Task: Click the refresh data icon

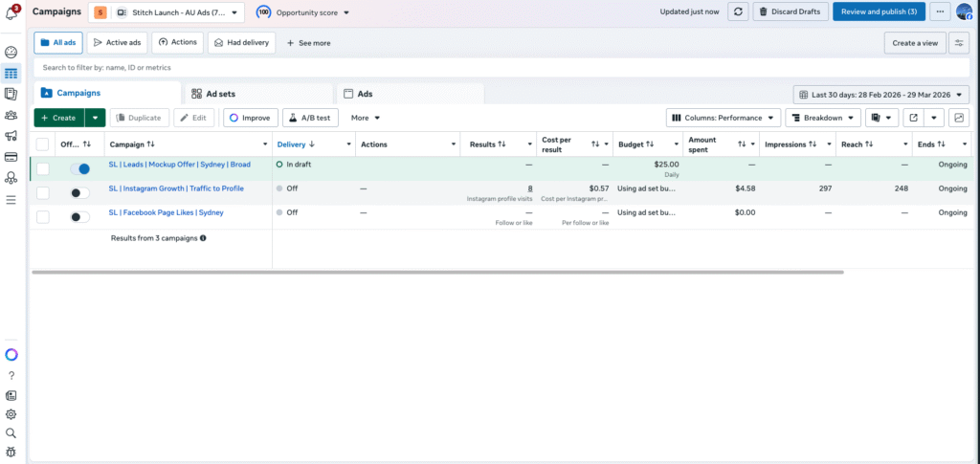Action: point(738,11)
